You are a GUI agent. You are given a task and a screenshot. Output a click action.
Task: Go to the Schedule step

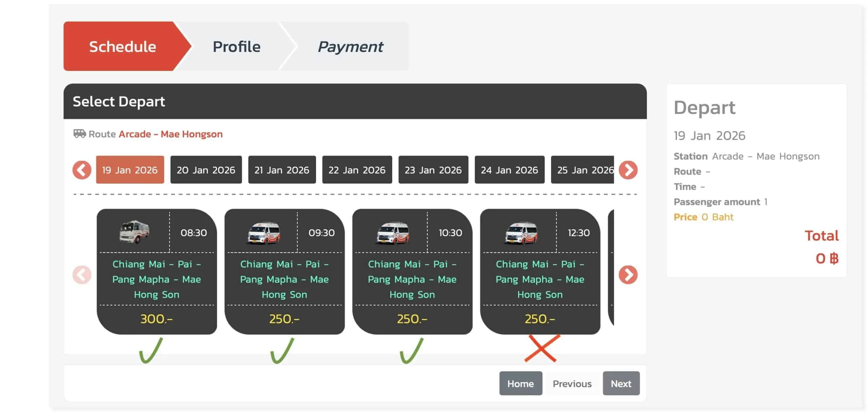(123, 46)
